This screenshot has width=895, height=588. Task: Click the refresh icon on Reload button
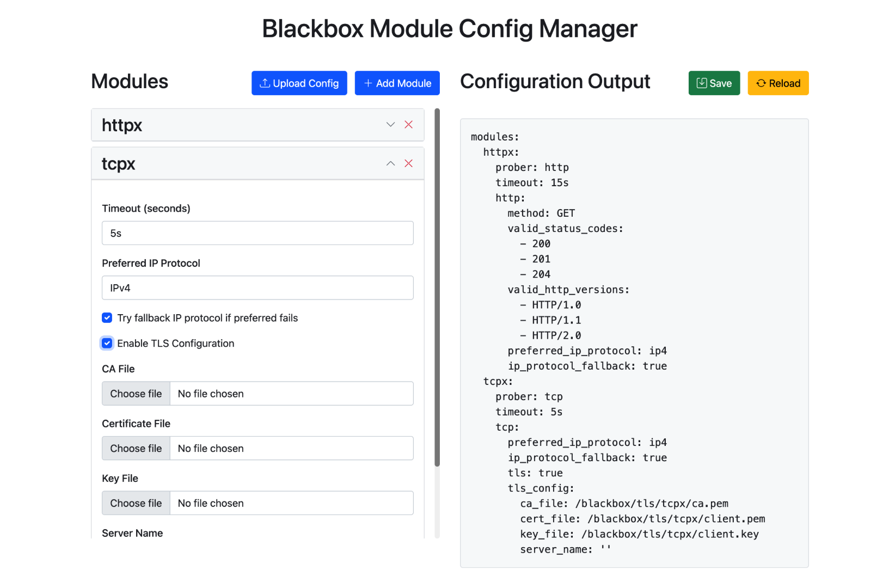click(x=761, y=83)
